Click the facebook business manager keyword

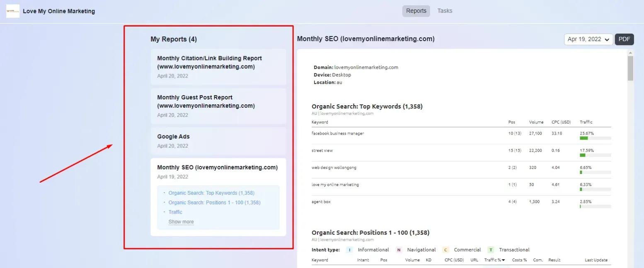[x=338, y=133]
